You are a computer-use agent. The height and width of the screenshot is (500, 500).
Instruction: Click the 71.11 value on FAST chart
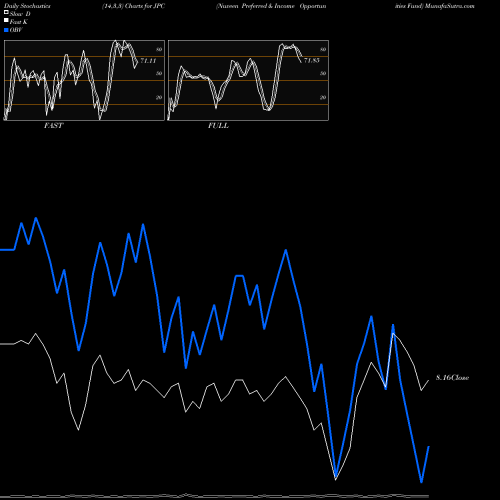(x=148, y=61)
